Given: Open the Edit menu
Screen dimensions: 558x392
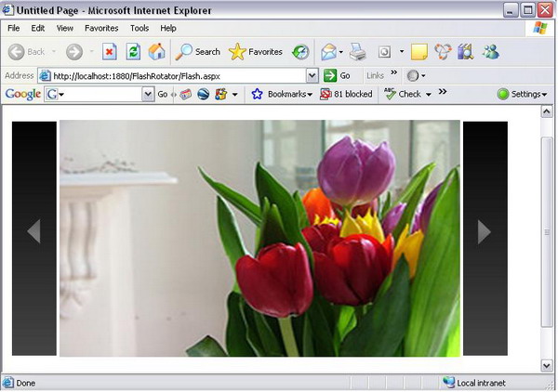Looking at the screenshot, I should 38,28.
